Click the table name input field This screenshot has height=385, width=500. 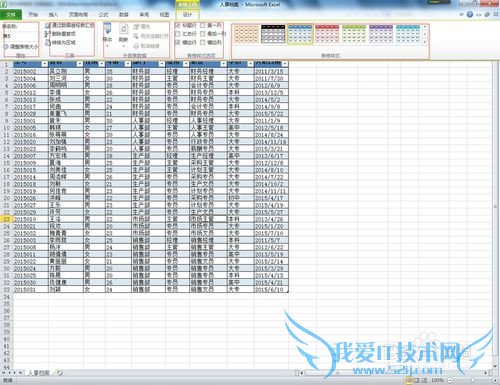[x=20, y=36]
